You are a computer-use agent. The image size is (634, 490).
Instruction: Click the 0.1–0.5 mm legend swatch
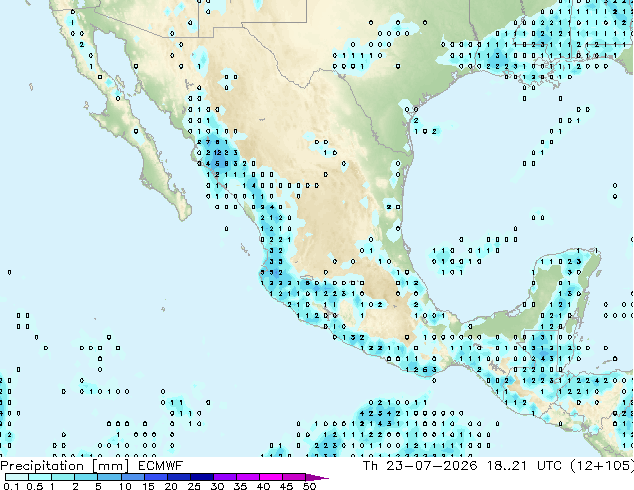click(x=17, y=477)
